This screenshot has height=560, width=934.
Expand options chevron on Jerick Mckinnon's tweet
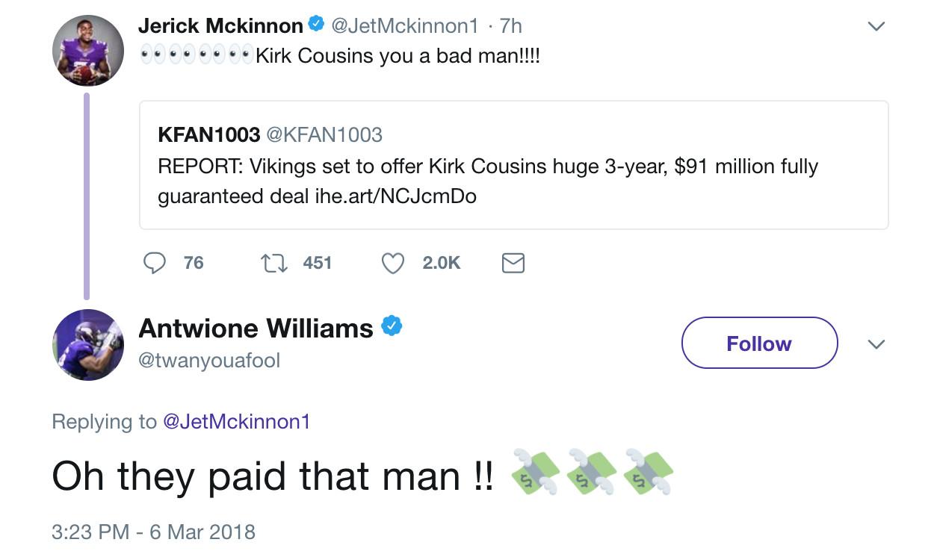[x=876, y=26]
